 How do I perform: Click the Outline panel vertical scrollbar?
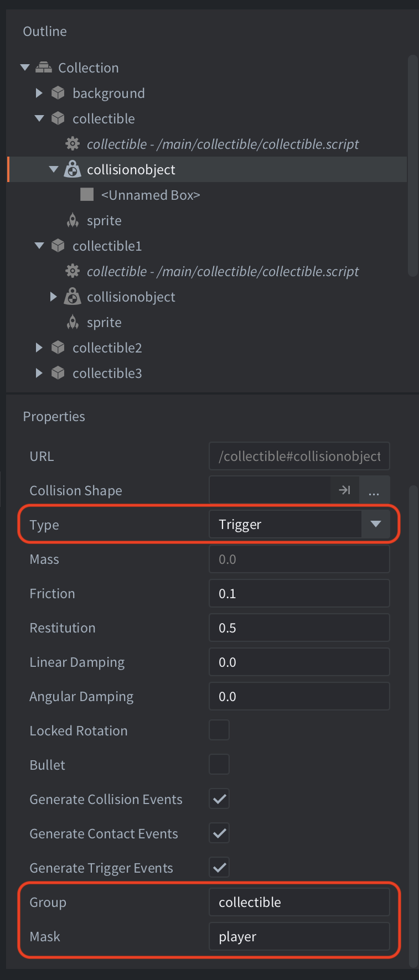pyautogui.click(x=412, y=165)
